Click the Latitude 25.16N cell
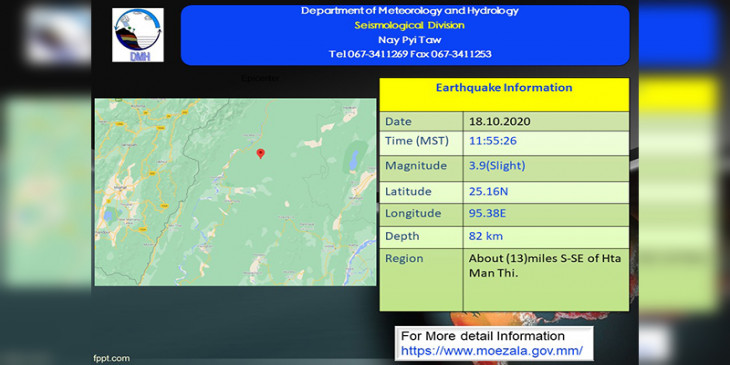This screenshot has width=730, height=365. pyautogui.click(x=546, y=192)
